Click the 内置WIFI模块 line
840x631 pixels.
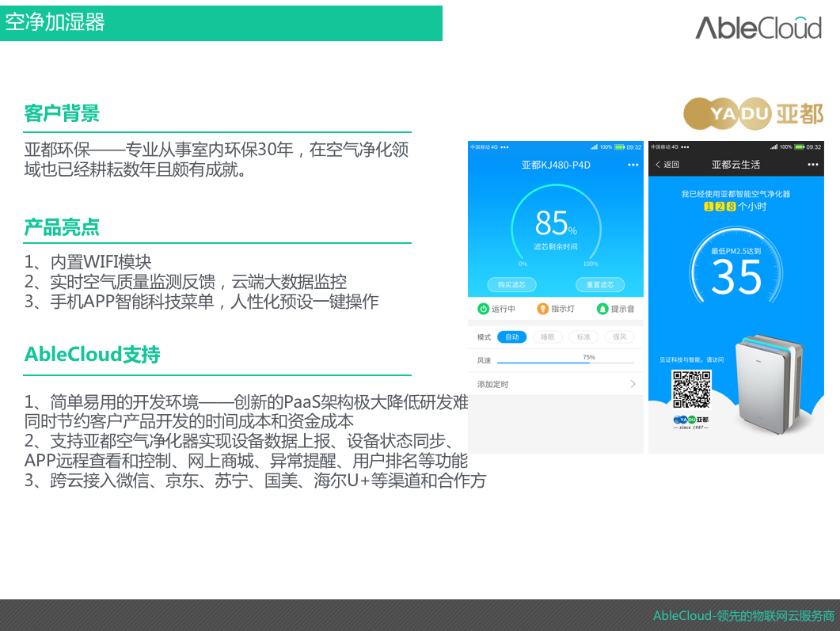[x=88, y=262]
